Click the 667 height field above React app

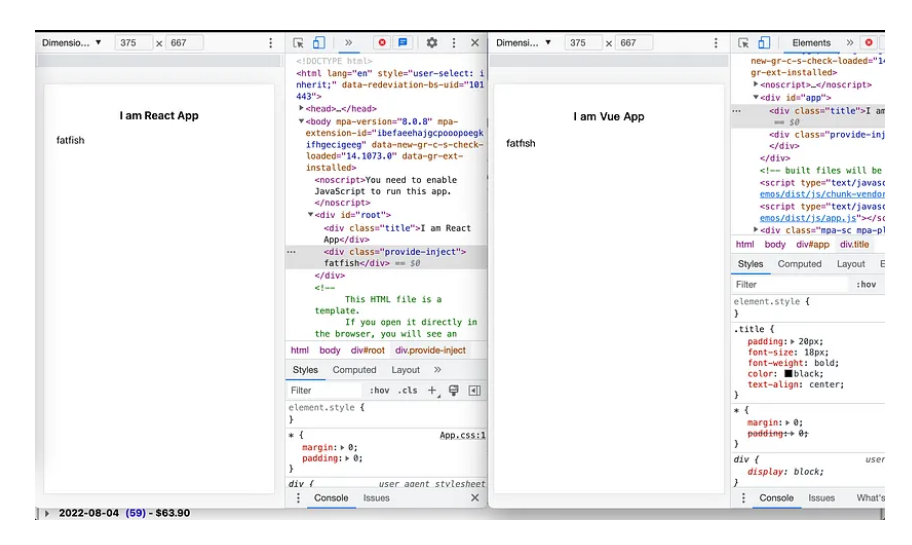tap(184, 42)
